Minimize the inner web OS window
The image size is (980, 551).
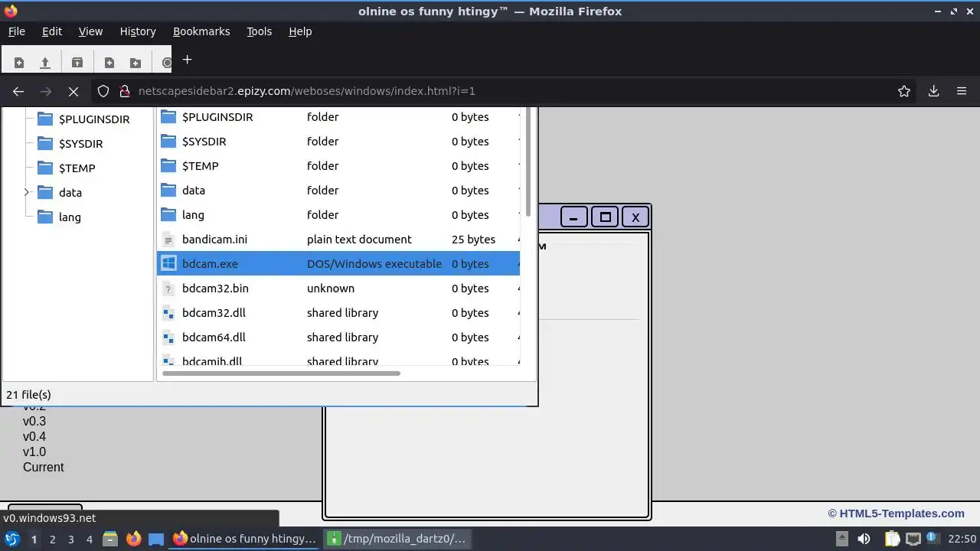(x=573, y=217)
